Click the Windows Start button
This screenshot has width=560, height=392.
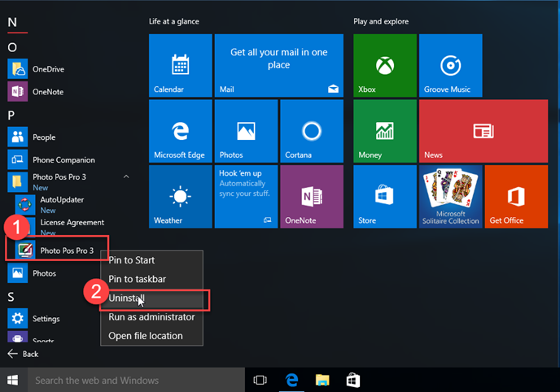(x=13, y=381)
